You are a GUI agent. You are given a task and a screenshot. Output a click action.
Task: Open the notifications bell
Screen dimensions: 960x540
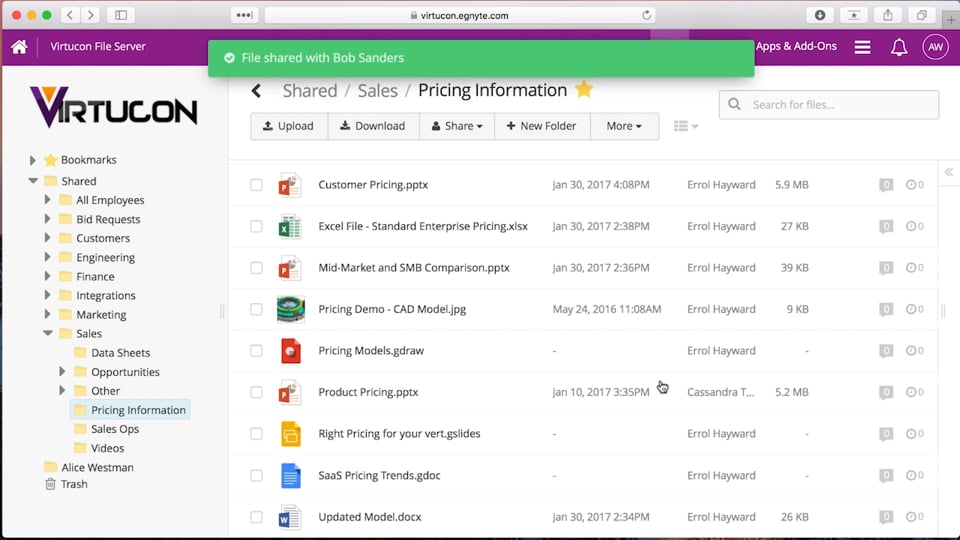coord(899,47)
